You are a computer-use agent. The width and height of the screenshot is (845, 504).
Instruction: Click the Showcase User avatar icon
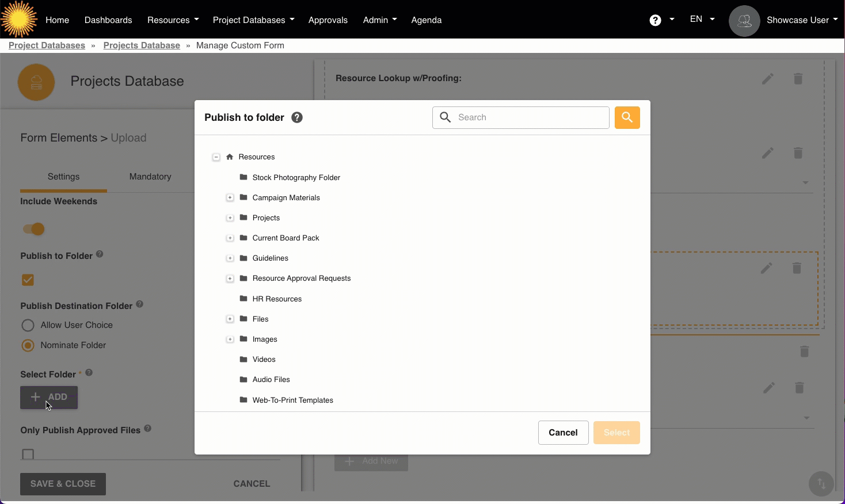(744, 21)
